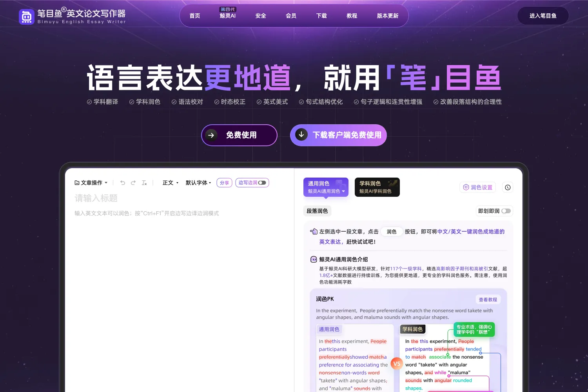Open 下载 in the navigation bar
Viewport: 588px width, 392px height.
[x=321, y=16]
